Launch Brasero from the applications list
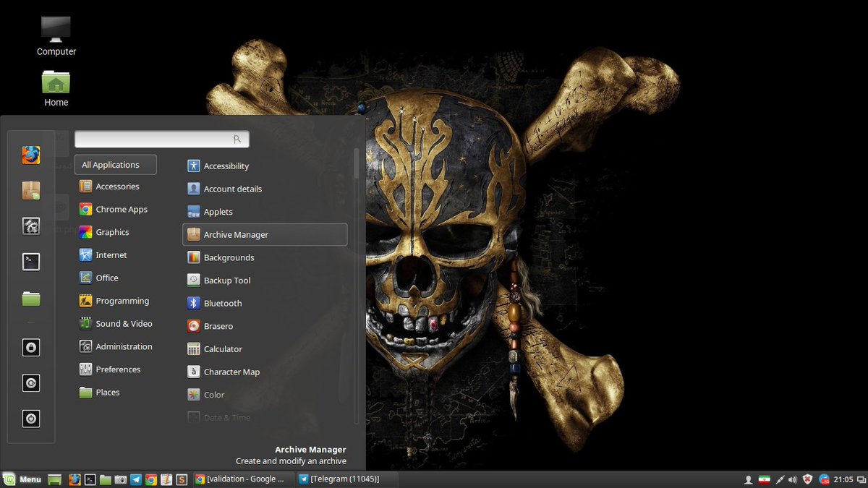The height and width of the screenshot is (488, 868). pos(265,326)
